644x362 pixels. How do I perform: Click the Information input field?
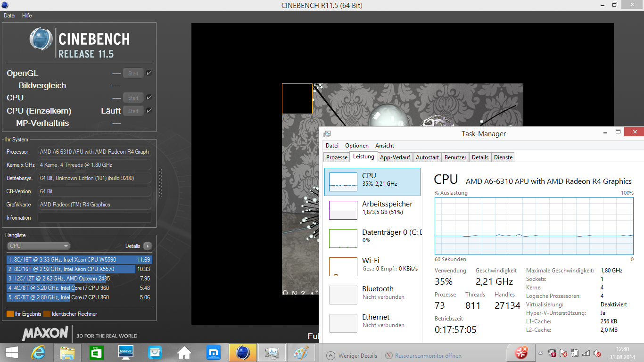pos(94,218)
